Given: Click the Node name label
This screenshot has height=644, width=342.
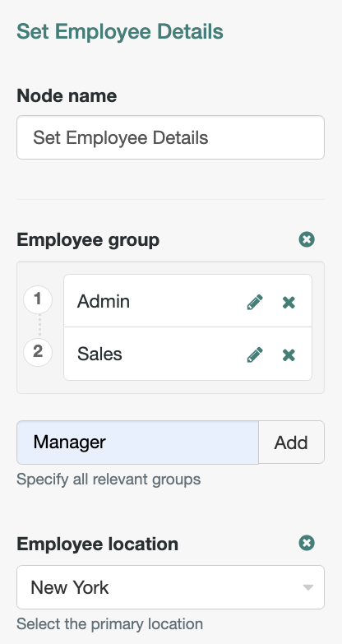Looking at the screenshot, I should pyautogui.click(x=67, y=95).
